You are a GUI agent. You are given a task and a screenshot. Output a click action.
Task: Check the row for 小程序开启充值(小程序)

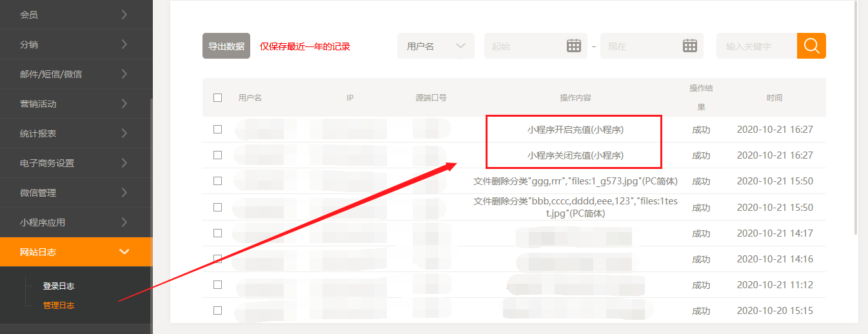pyautogui.click(x=217, y=130)
